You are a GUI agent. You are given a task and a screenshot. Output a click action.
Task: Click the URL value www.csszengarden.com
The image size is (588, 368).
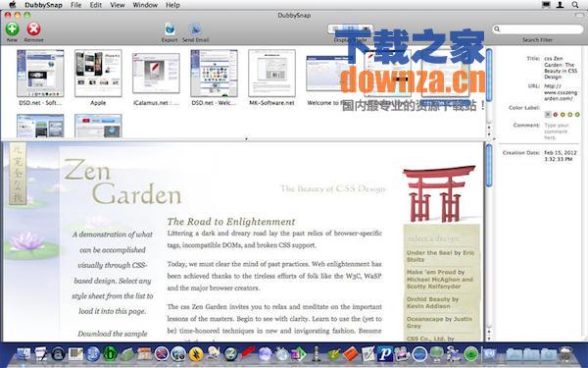561,92
